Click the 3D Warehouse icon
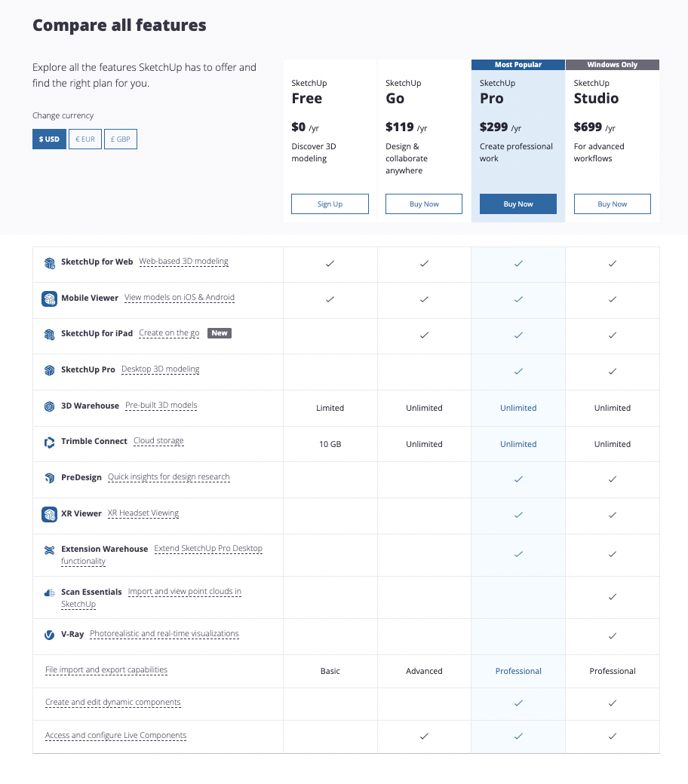Viewport: 688px width, 784px height. 49,406
